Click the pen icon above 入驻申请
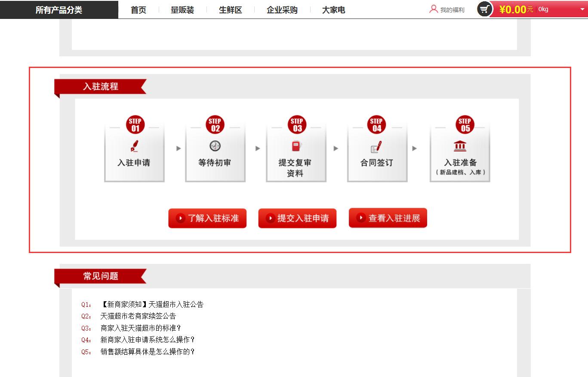Image resolution: width=588 pixels, height=377 pixels. coord(135,146)
